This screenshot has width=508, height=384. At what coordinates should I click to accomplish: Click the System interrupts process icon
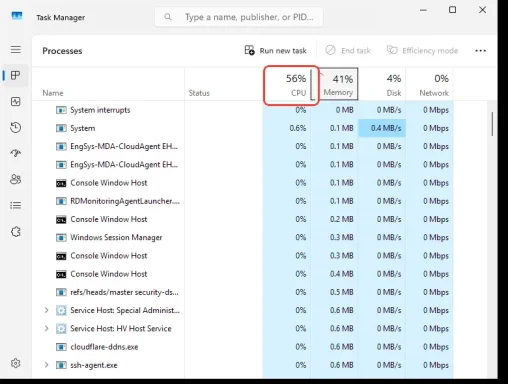61,110
